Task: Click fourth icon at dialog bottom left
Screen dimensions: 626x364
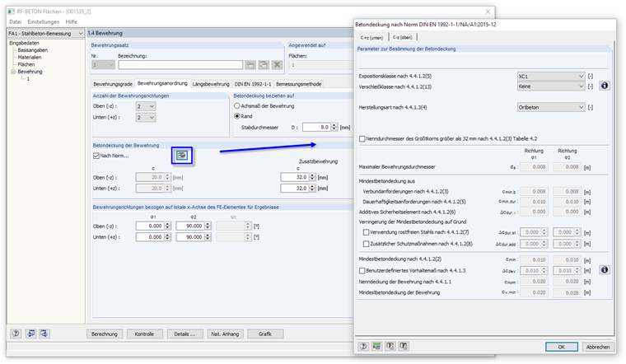Action: pos(404,347)
